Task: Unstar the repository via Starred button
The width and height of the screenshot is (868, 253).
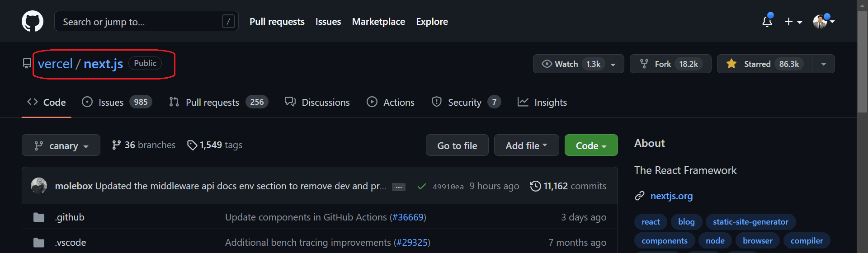Action: (764, 64)
